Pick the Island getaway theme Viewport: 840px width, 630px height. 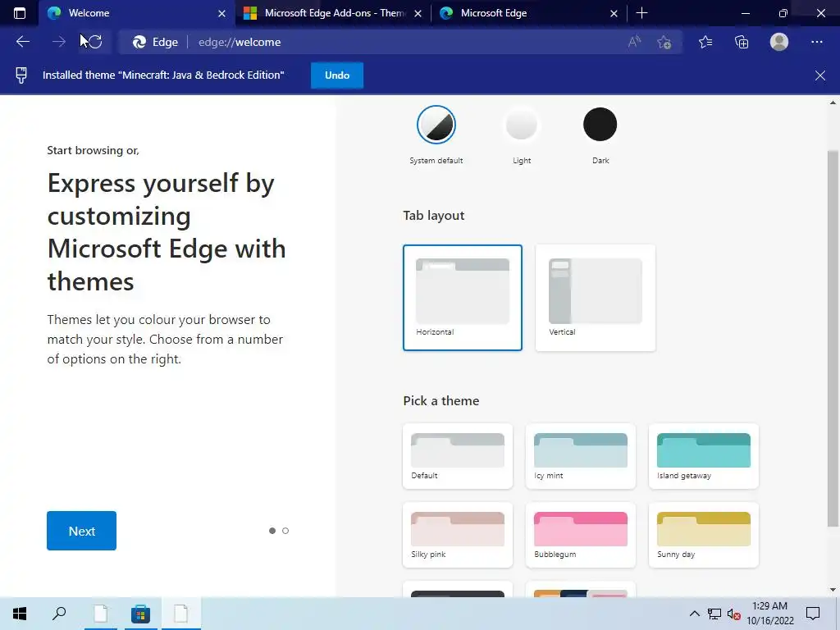[x=703, y=456]
